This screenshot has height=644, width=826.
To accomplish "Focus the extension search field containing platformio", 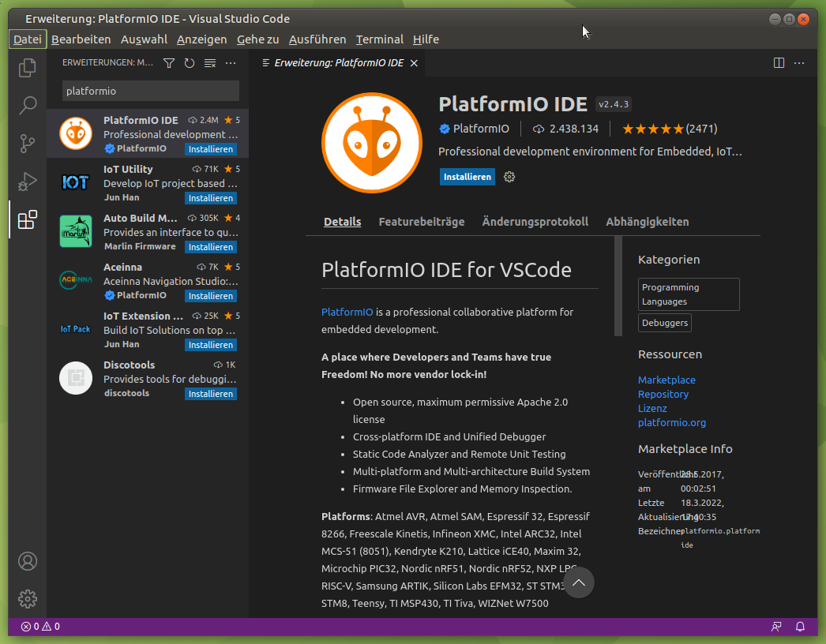I will tap(151, 91).
